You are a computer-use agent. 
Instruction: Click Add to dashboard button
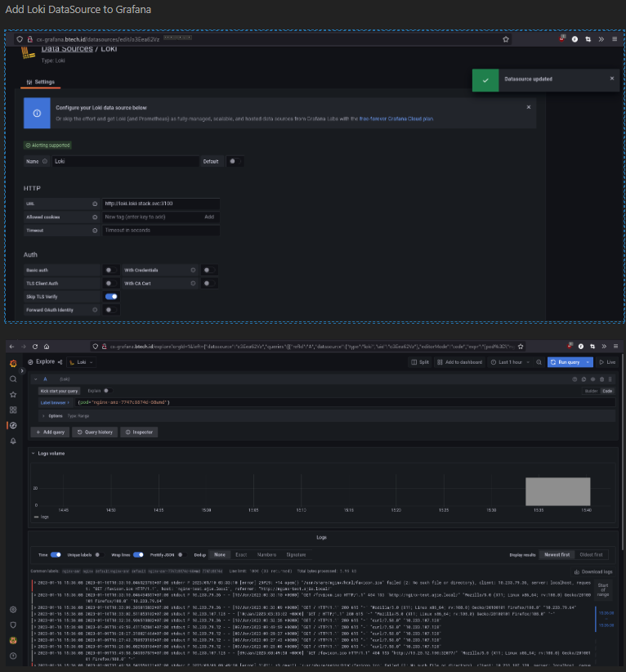click(460, 362)
